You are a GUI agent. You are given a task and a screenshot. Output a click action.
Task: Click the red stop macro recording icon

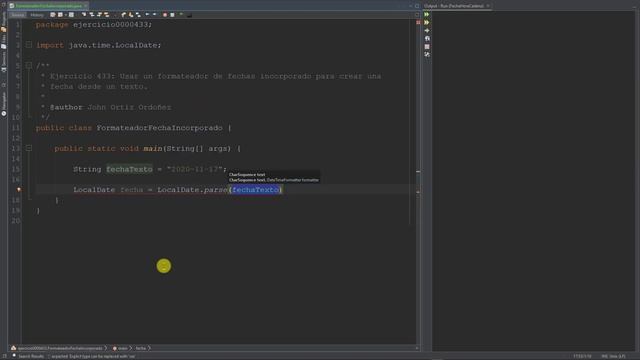165,15
